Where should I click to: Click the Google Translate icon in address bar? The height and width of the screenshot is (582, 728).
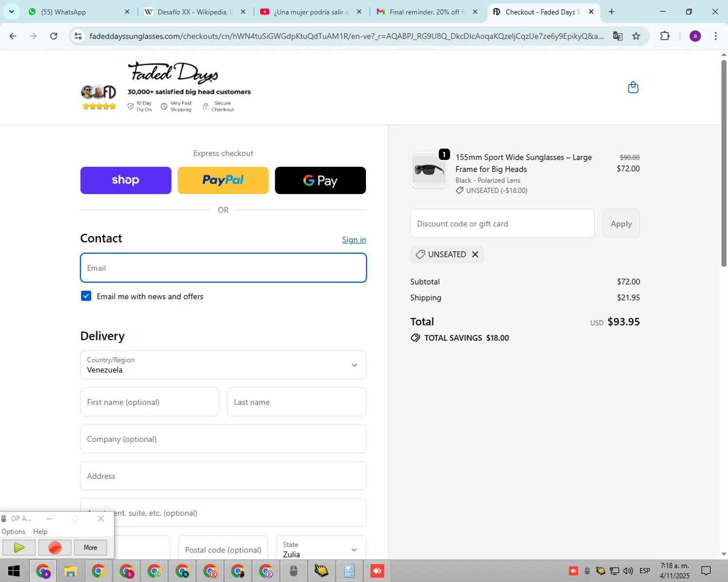coord(617,36)
